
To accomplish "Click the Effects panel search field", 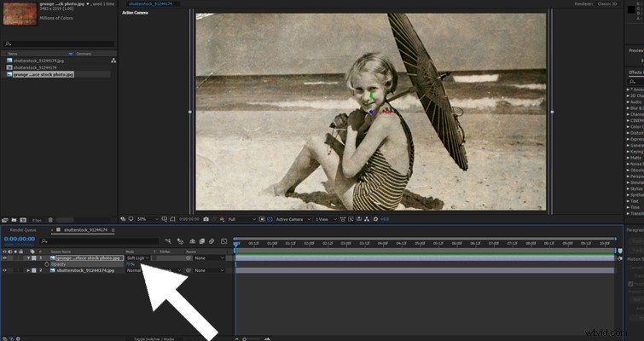I will pos(635,81).
